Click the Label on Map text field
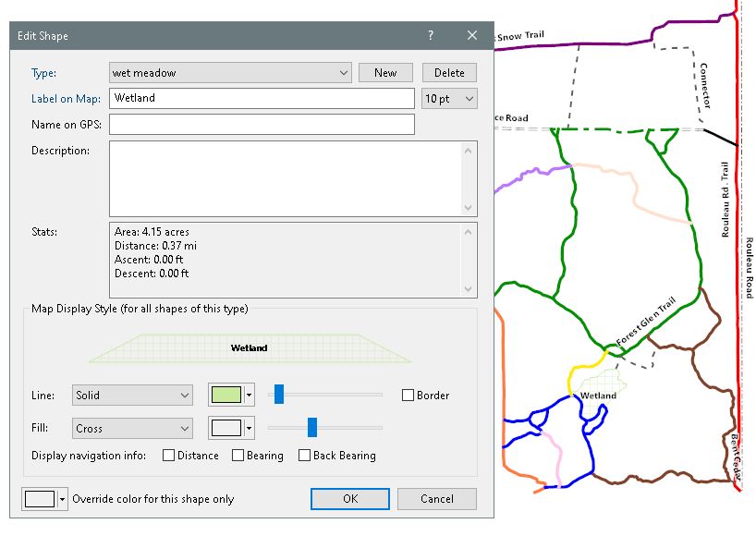This screenshot has height=536, width=756. coord(262,98)
